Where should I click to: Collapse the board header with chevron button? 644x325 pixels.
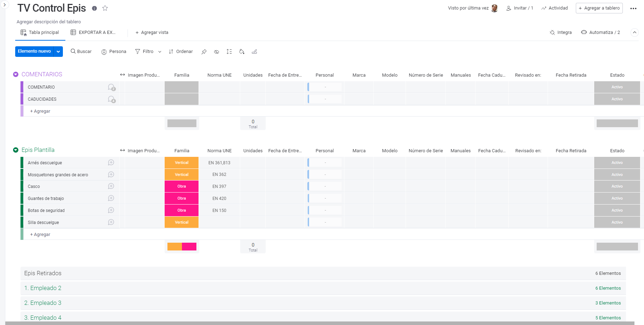pyautogui.click(x=634, y=32)
